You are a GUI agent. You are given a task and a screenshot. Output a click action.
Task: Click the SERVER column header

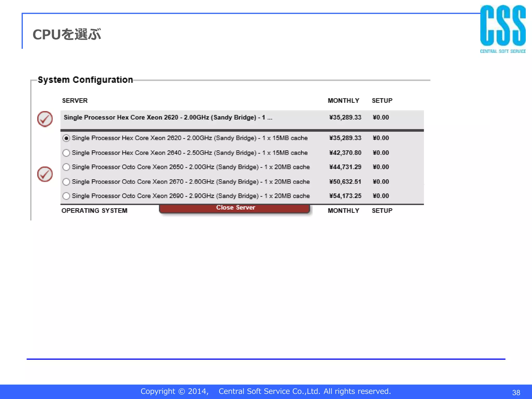pyautogui.click(x=75, y=101)
